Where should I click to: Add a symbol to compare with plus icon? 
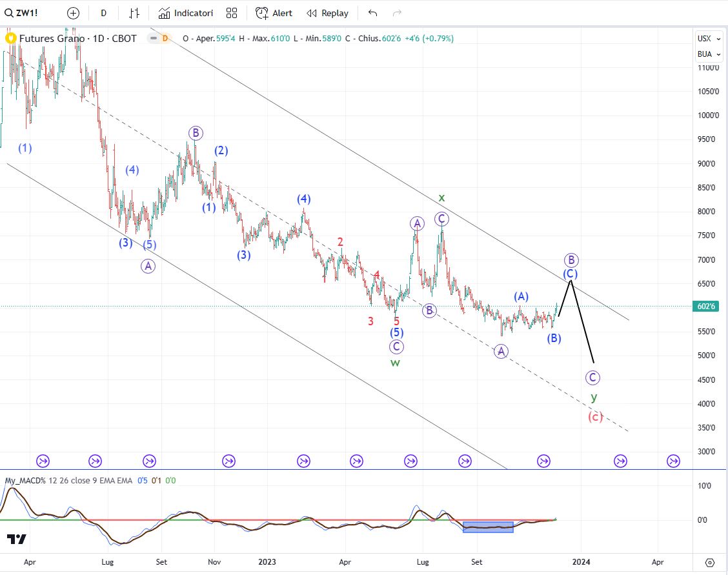[x=74, y=13]
